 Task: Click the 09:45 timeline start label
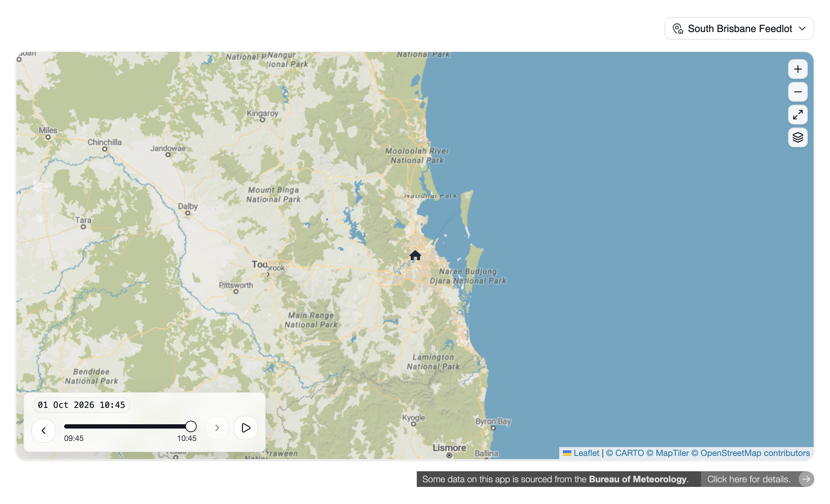(x=74, y=439)
